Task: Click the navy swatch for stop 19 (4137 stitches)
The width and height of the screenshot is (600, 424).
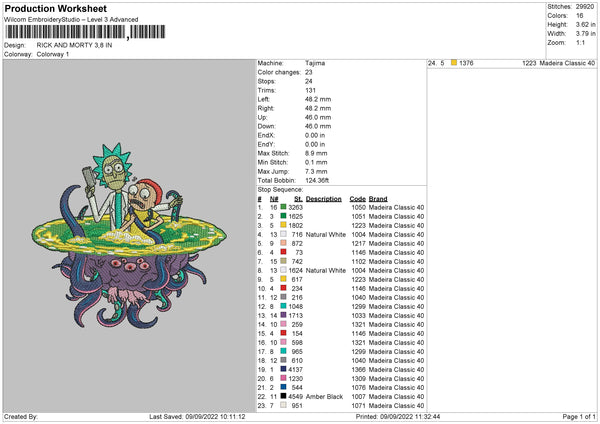Action: tap(283, 369)
